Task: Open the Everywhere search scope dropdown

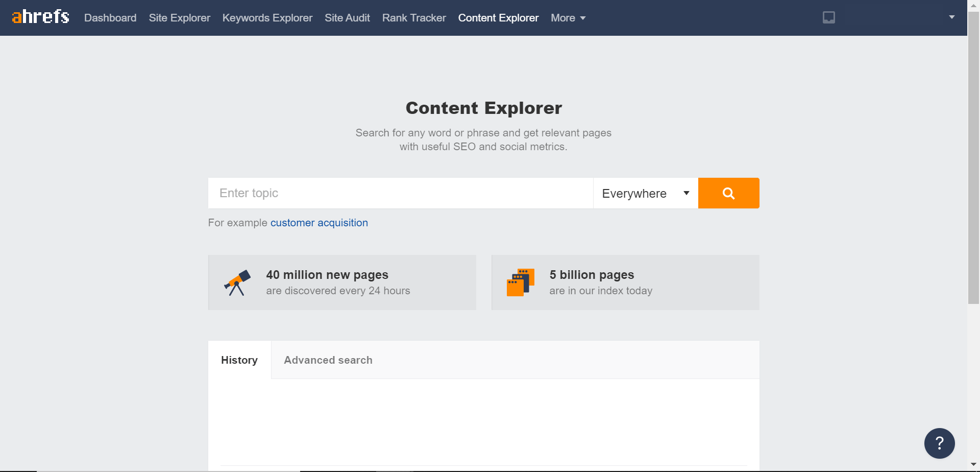Action: [x=645, y=193]
